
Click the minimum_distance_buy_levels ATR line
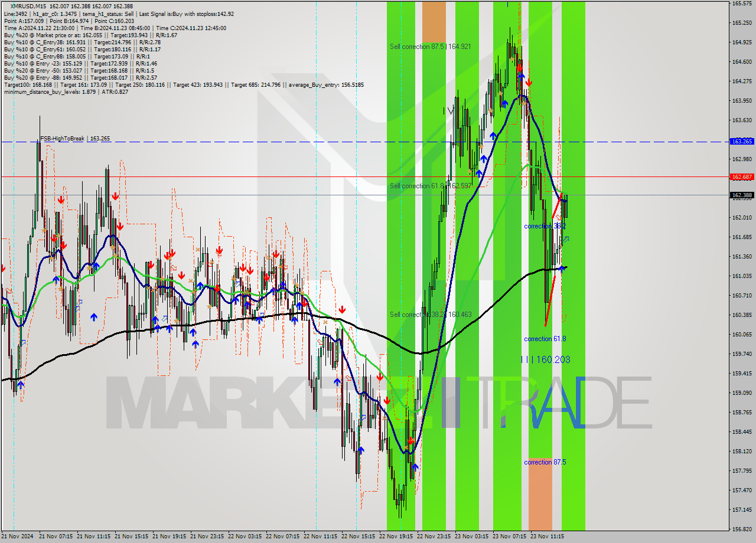click(66, 91)
